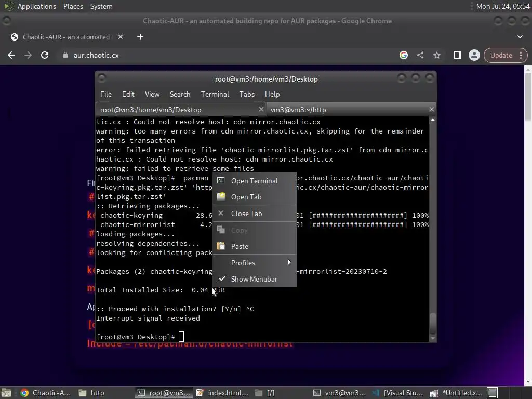
Task: Click the Chrome page scrollbar thumb
Action: (x=528, y=96)
